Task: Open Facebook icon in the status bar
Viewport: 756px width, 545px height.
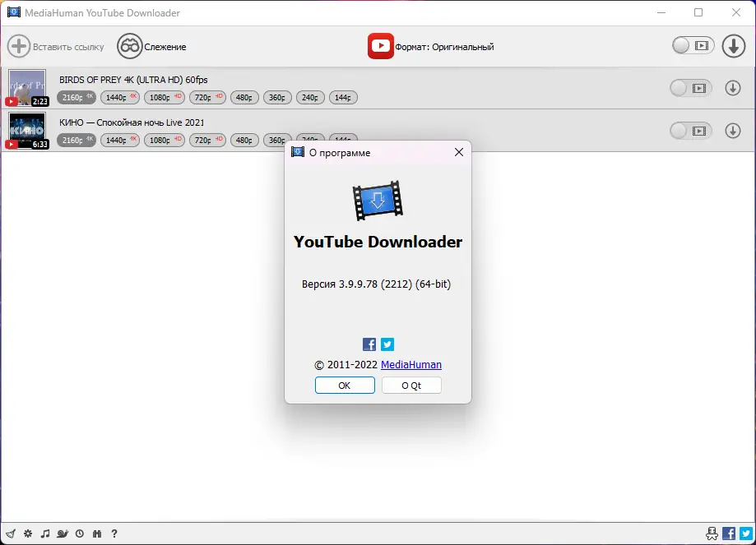Action: pos(729,533)
